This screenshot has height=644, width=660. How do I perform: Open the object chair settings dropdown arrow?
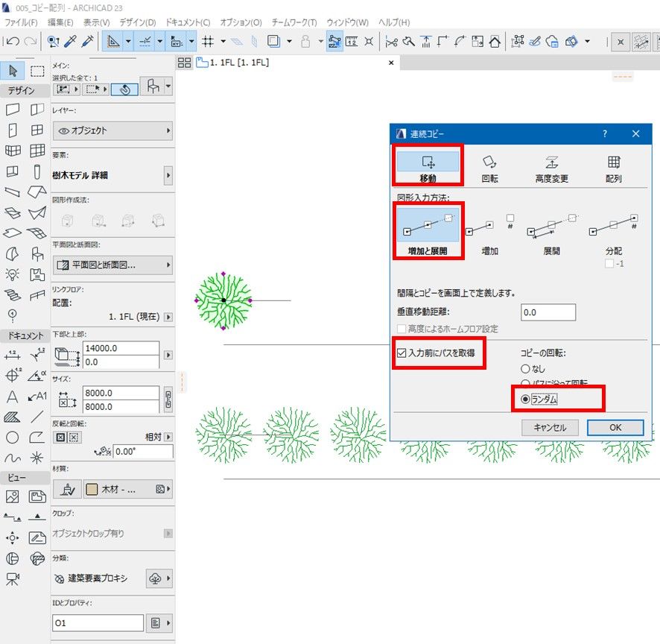168,86
